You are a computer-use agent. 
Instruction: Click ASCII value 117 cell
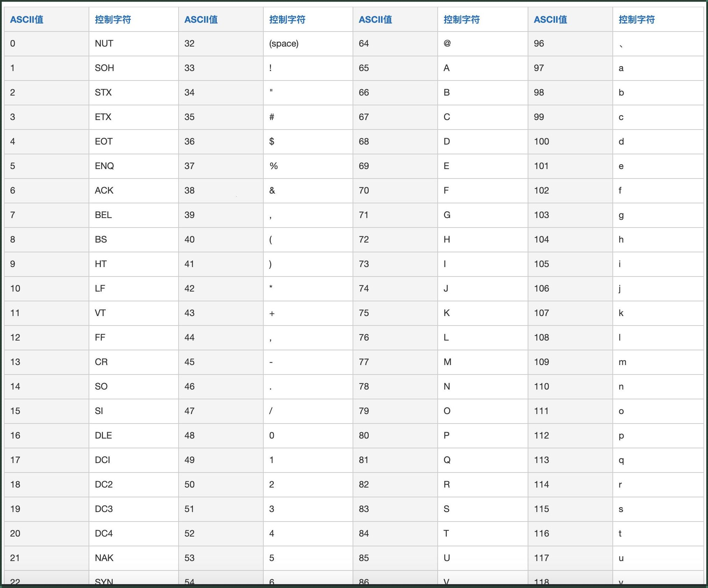[570, 558]
